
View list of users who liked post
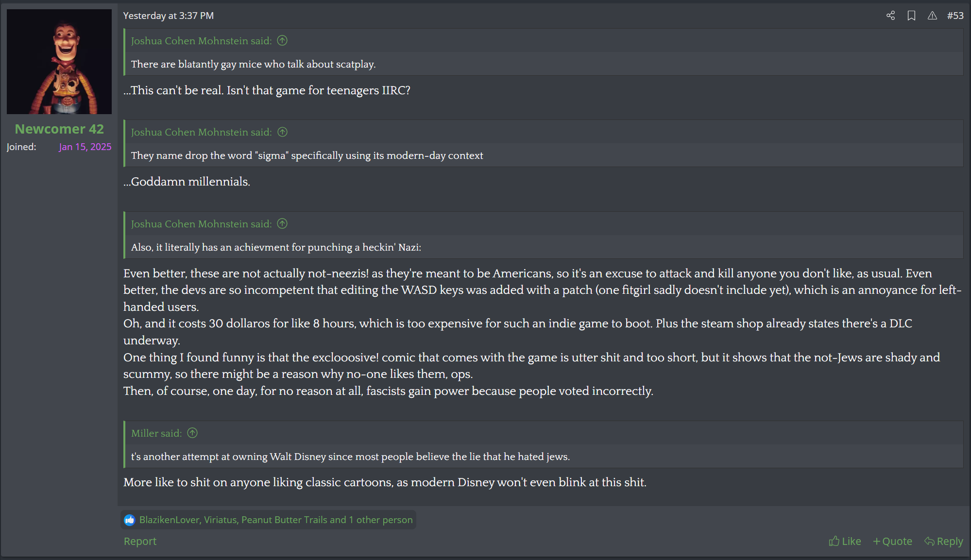(x=275, y=520)
